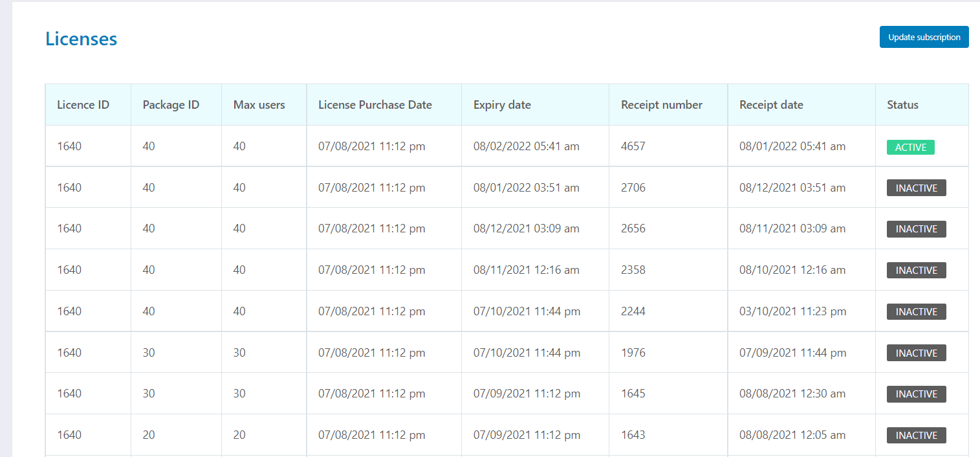Click receipt date 03/10/2021 11:23 pm
This screenshot has height=457, width=980.
tap(792, 311)
